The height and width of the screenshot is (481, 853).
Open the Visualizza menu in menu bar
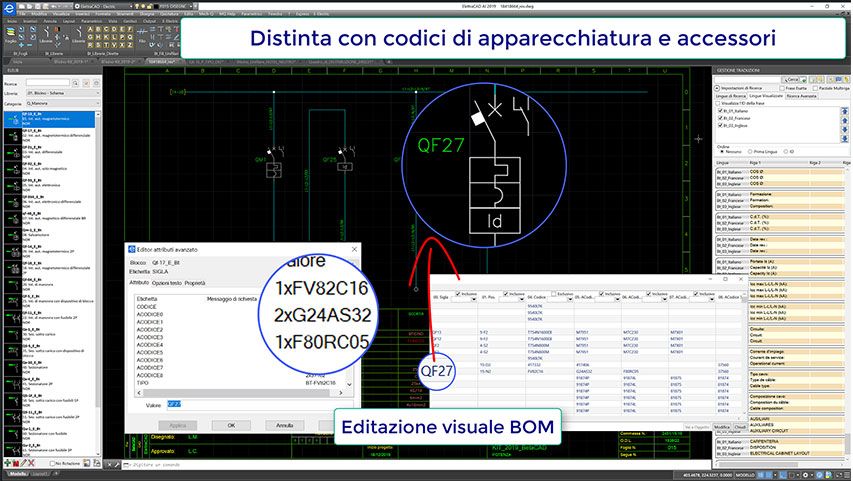61,14
